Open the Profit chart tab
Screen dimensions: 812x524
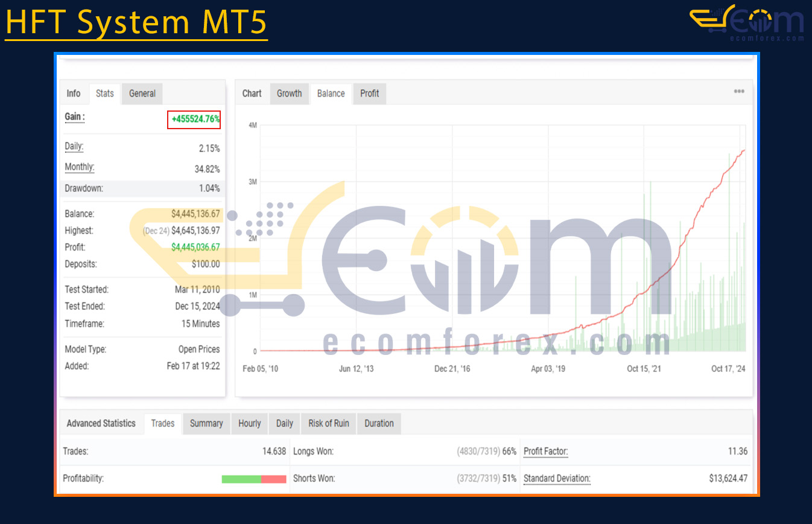(370, 94)
